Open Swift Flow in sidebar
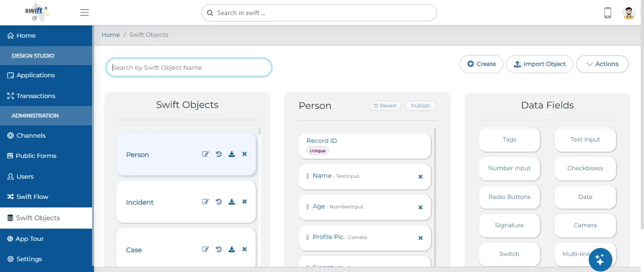The width and height of the screenshot is (644, 272). (32, 197)
